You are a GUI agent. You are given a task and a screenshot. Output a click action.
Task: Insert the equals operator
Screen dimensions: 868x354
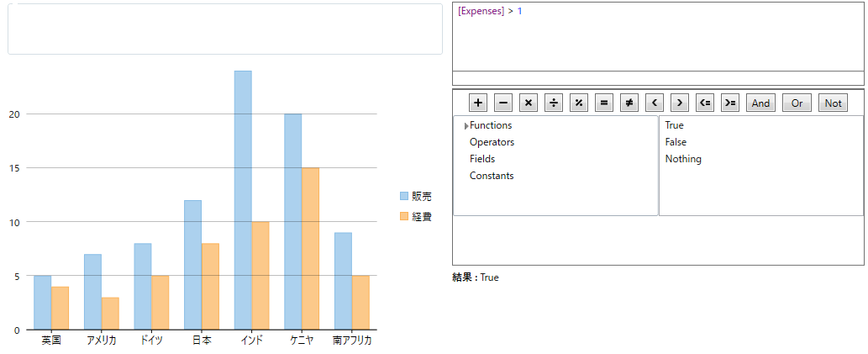pos(604,103)
